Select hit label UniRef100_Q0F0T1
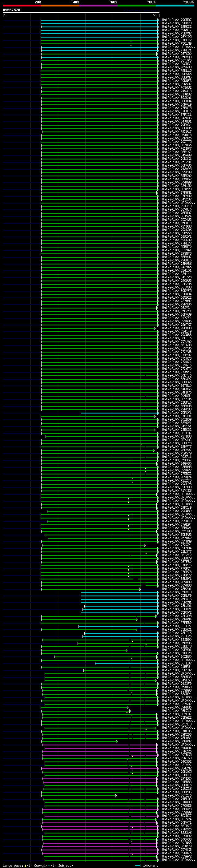The image size is (197, 868). pyautogui.click(x=177, y=823)
